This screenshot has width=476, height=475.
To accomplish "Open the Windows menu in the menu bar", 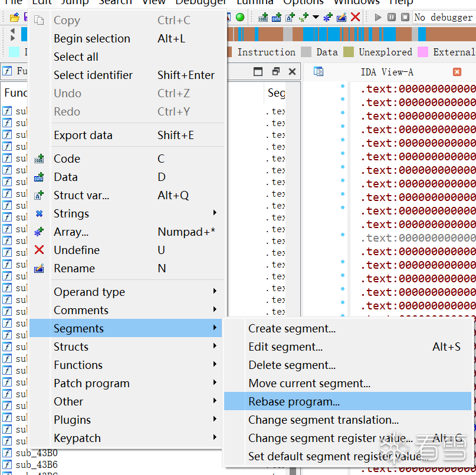I will coord(357,2).
